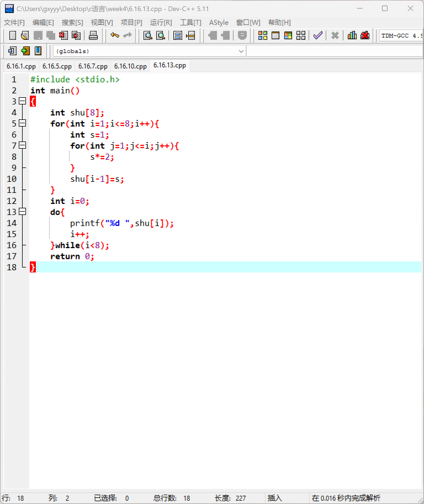
Task: Open the AStyle menu
Action: [219, 22]
